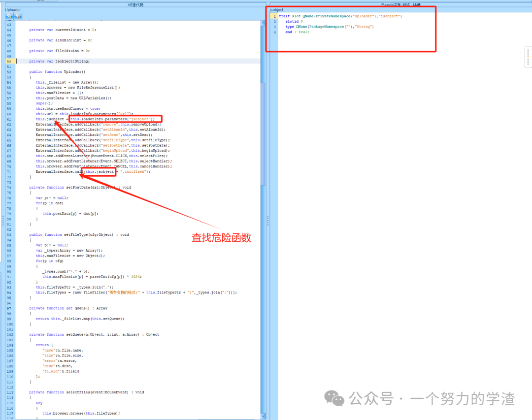Viewport: 532px width, 420px height.
Task: Click 'this._filelist = new Array();' line
Action: coord(67,82)
